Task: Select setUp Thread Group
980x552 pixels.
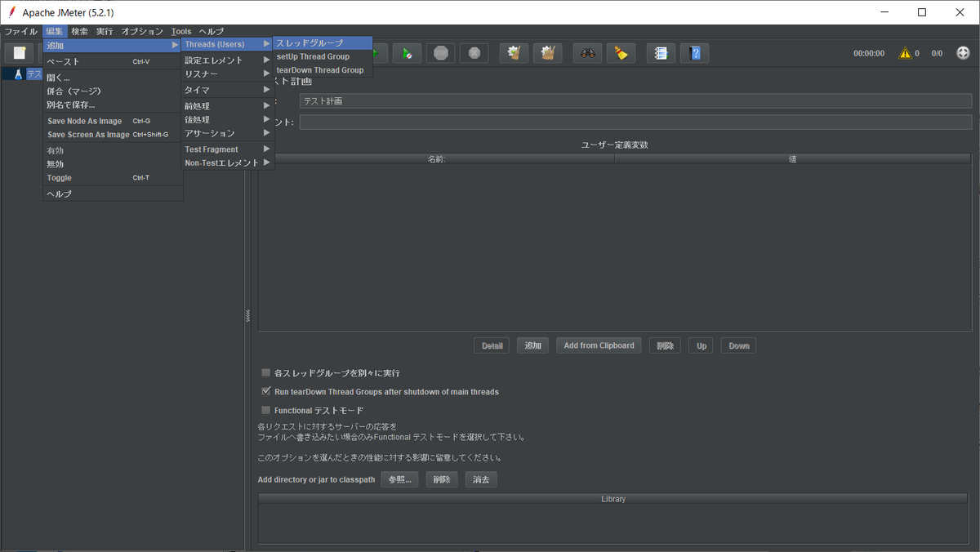Action: tap(323, 56)
